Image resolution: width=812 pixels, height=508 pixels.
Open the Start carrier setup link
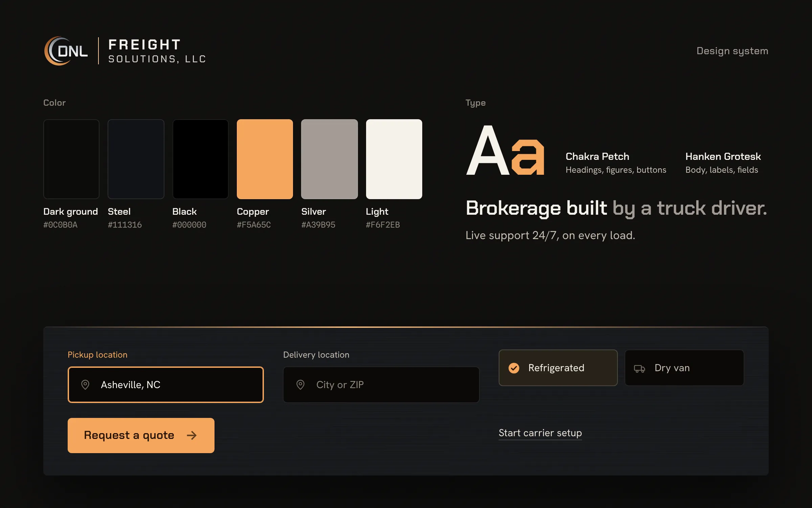tap(540, 433)
